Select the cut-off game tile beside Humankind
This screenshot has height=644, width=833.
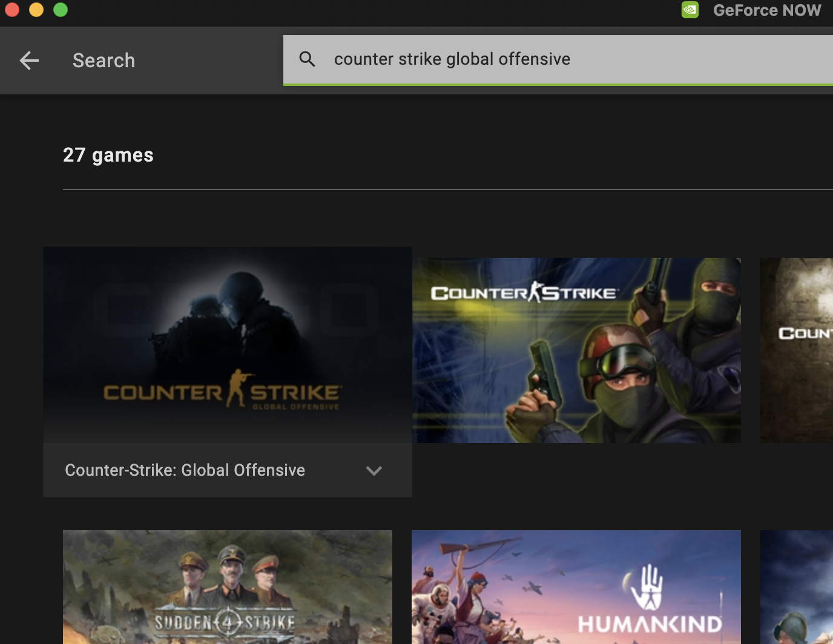tap(797, 587)
